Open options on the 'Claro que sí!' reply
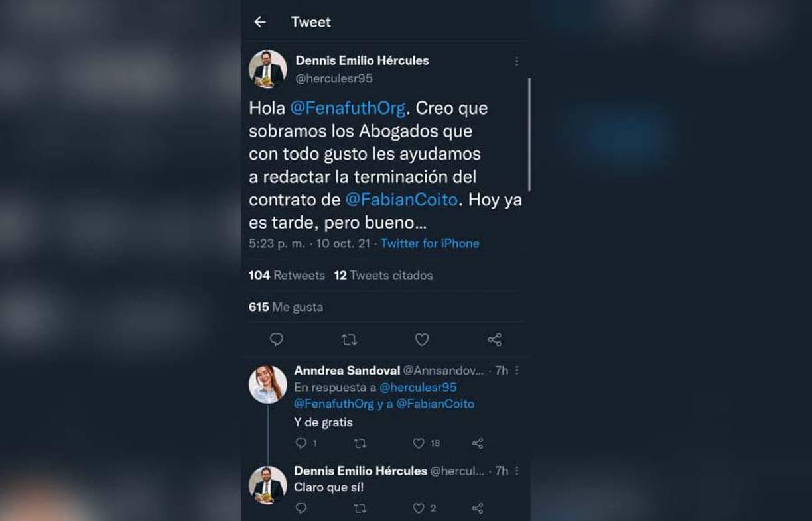 click(x=517, y=471)
